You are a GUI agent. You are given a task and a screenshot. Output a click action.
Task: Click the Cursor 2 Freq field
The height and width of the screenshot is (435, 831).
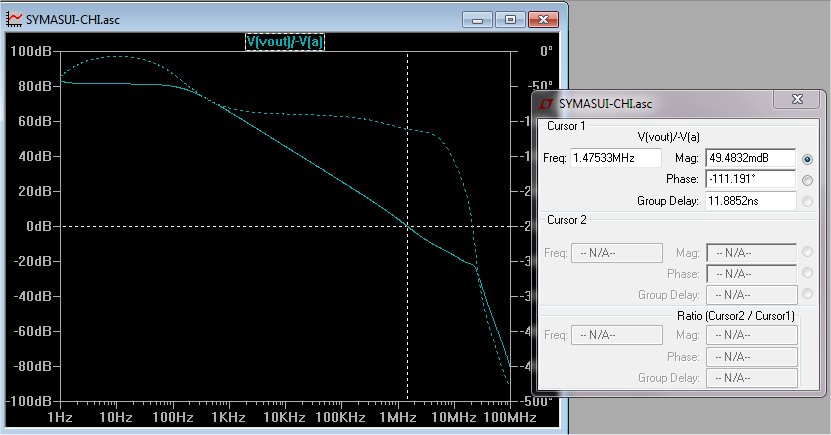[x=616, y=253]
